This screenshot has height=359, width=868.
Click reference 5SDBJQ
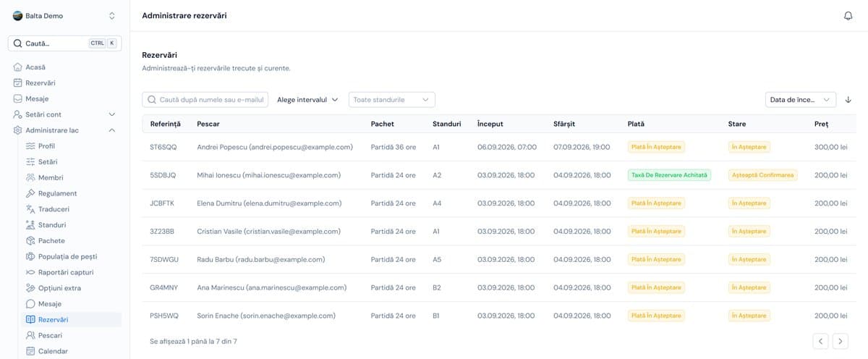click(x=163, y=175)
